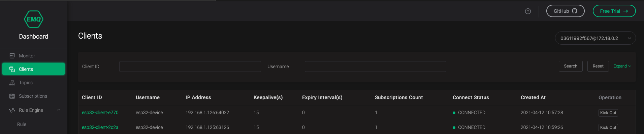Click the Monitor chart icon in sidebar
This screenshot has height=134, width=644.
click(12, 56)
